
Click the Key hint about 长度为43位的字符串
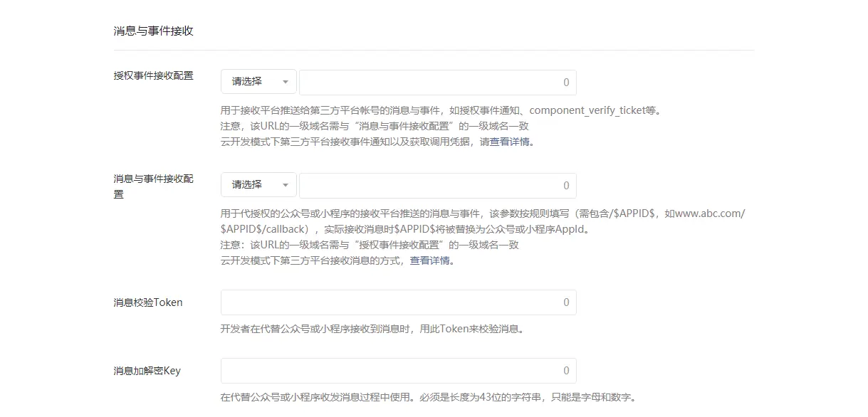click(x=428, y=397)
